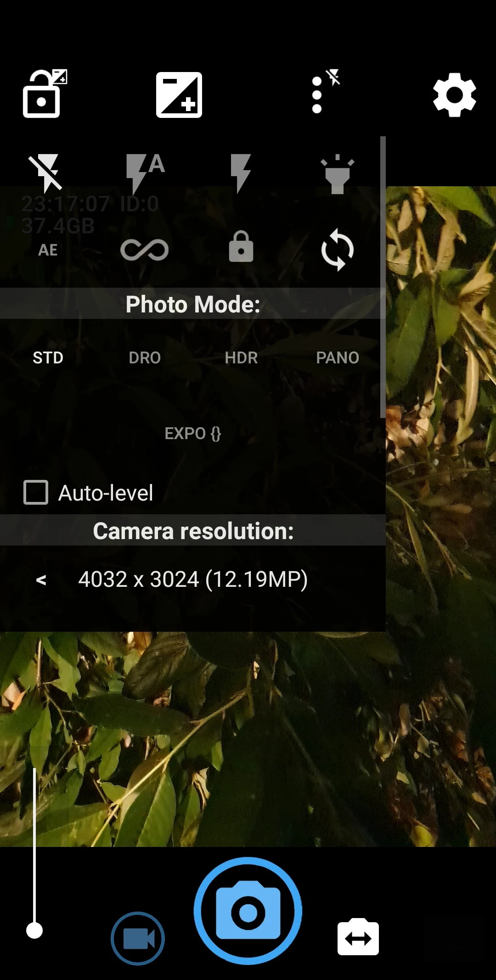The height and width of the screenshot is (980, 496).
Task: Choose infinity focus mode
Action: (144, 250)
